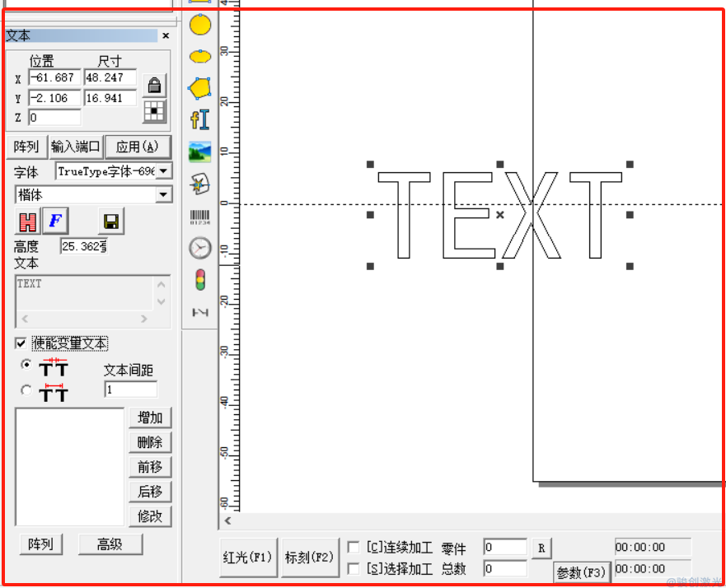The height and width of the screenshot is (588, 726).
Task: Click the text box down scroll arrow
Action: pyautogui.click(x=162, y=302)
